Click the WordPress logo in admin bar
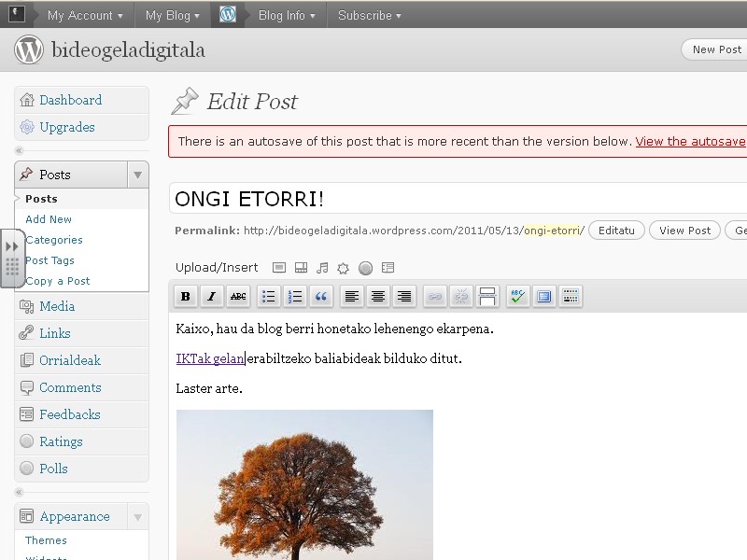The width and height of the screenshot is (747, 560). (228, 14)
